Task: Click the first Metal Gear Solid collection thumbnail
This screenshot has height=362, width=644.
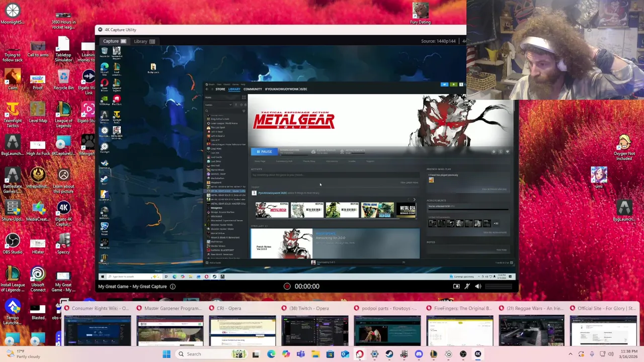Action: point(272,209)
